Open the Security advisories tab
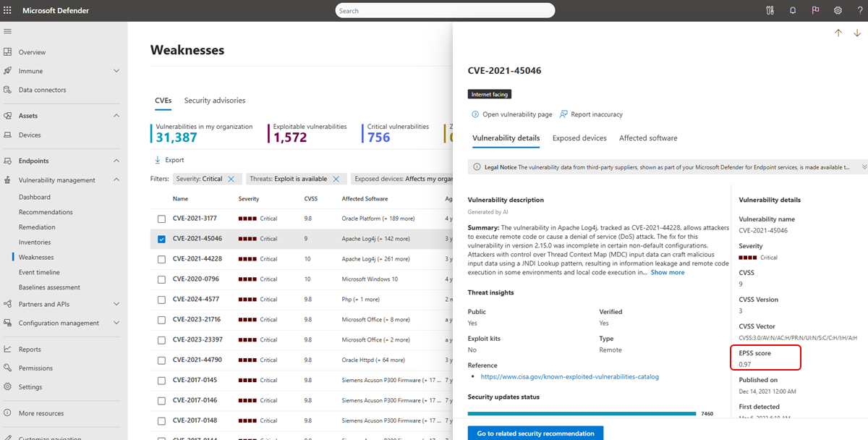The image size is (868, 440). coord(214,101)
